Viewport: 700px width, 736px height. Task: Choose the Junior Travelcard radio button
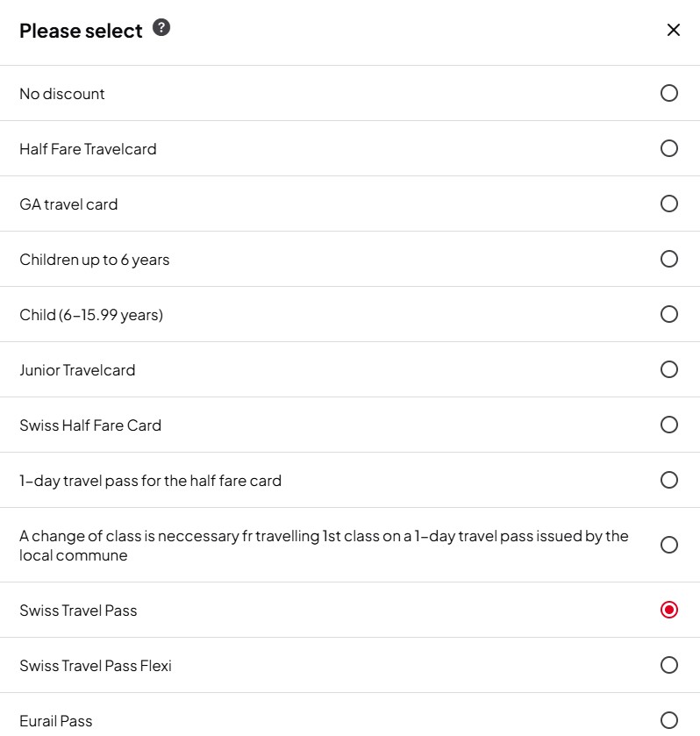point(668,369)
